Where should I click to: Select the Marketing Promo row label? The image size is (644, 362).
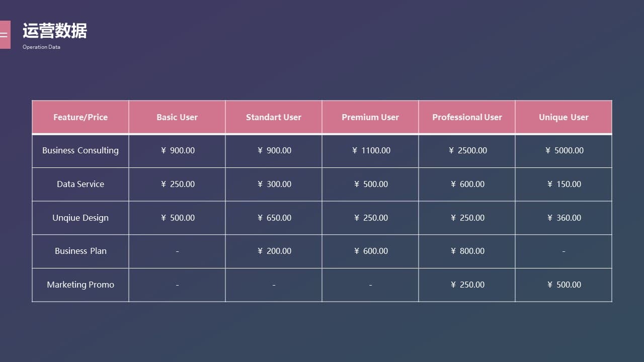[80, 285]
